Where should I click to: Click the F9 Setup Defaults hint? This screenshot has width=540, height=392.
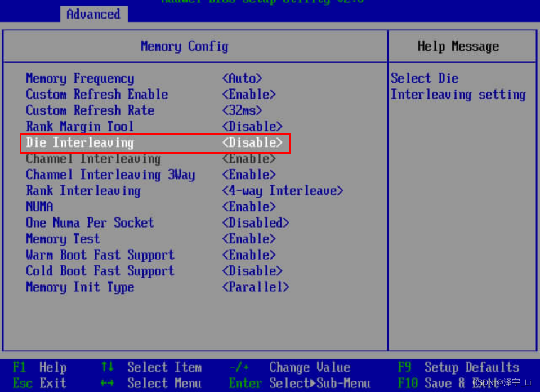tap(459, 367)
